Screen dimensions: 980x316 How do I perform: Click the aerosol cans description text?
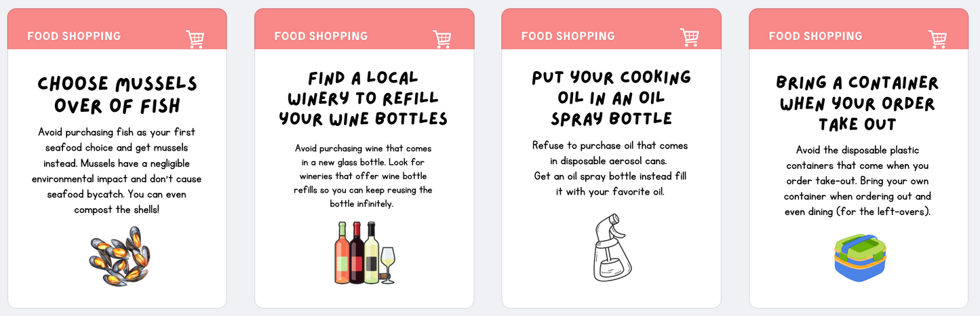610,168
